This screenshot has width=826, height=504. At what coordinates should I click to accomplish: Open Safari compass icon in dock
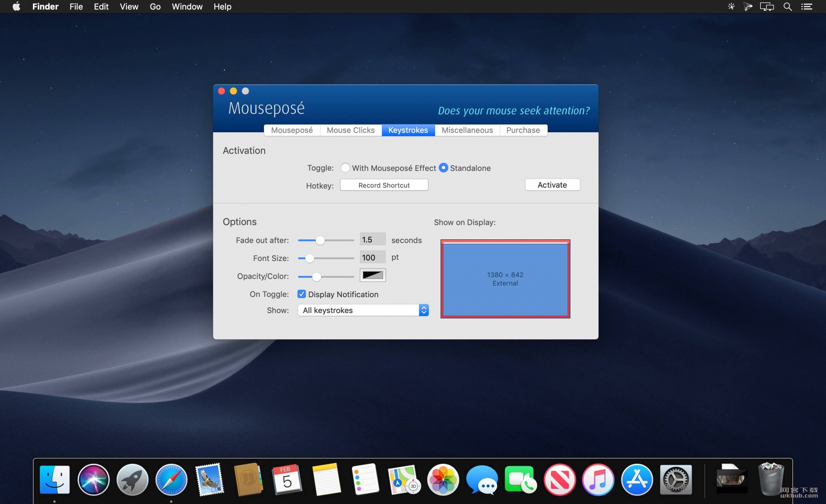pyautogui.click(x=171, y=479)
